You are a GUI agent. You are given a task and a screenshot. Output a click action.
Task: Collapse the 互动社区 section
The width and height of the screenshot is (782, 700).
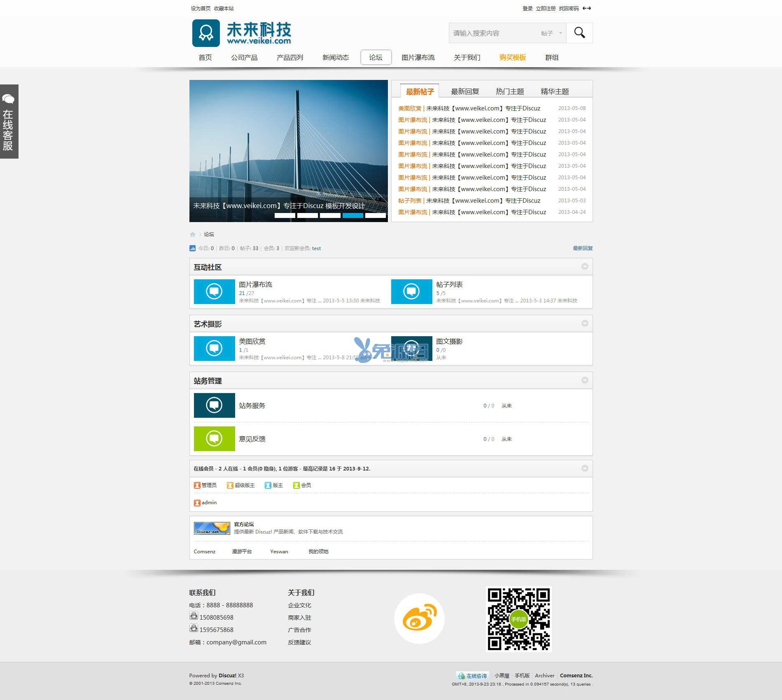click(584, 267)
